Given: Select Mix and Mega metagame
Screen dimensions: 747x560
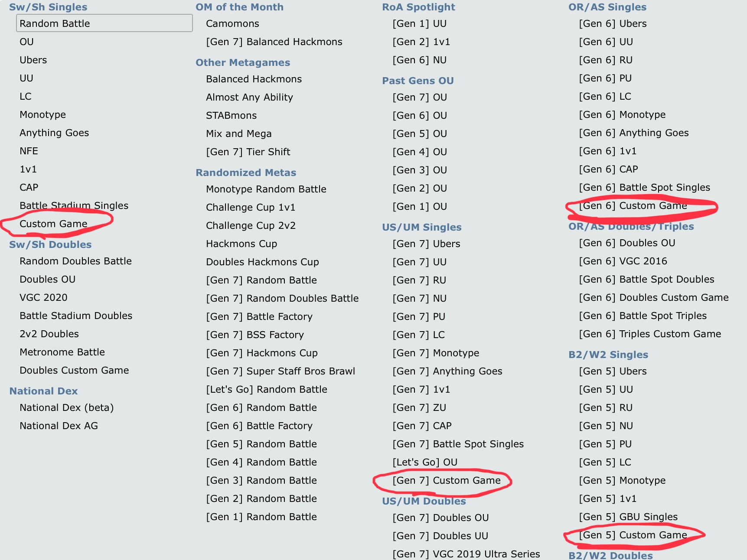Looking at the screenshot, I should (x=238, y=133).
